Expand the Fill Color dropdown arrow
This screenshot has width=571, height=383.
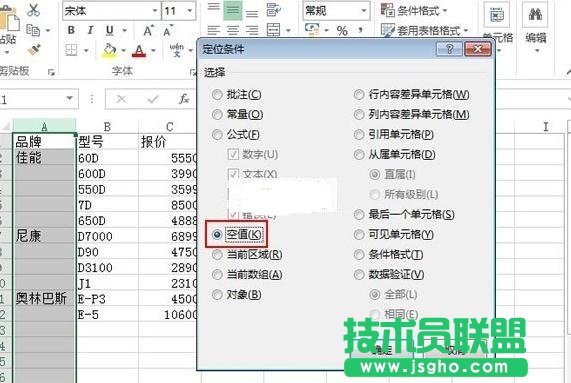(x=123, y=50)
